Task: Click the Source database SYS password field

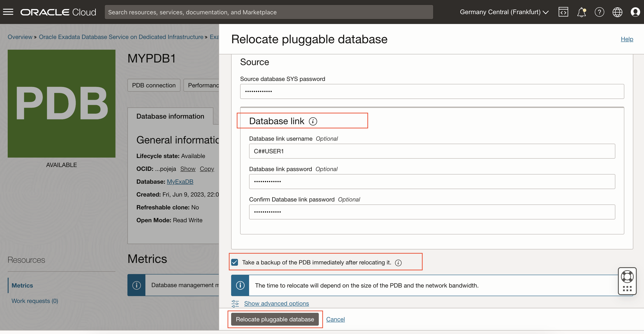Action: coord(432,91)
